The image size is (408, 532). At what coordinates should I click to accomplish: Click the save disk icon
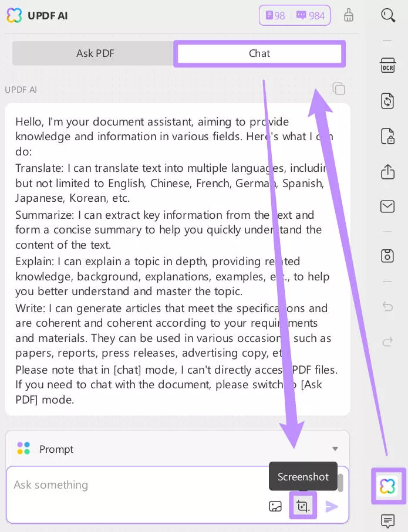click(387, 256)
